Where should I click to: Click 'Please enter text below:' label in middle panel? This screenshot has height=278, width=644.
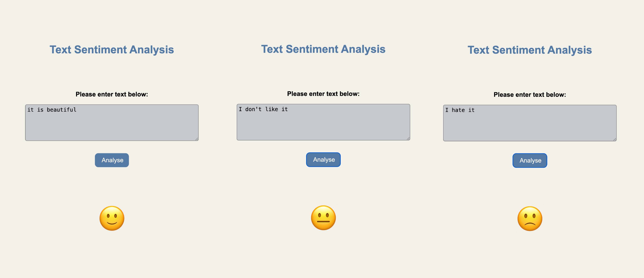click(x=323, y=94)
